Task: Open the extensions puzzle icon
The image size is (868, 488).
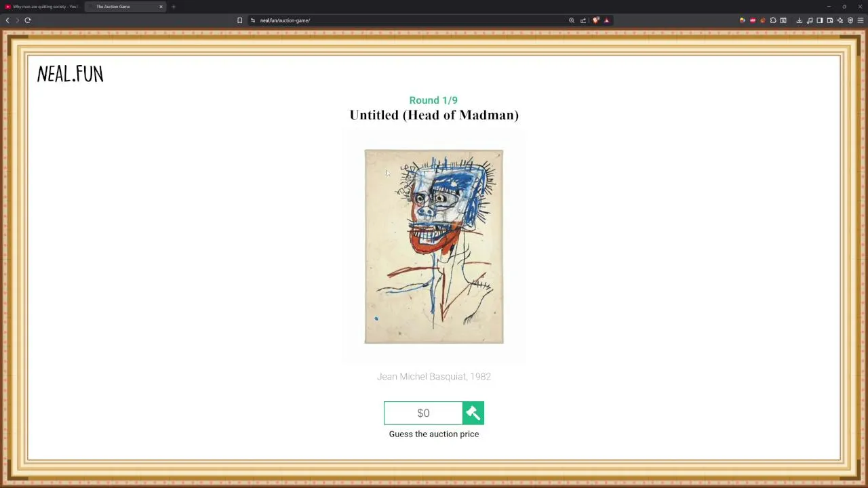Action: 773,20
